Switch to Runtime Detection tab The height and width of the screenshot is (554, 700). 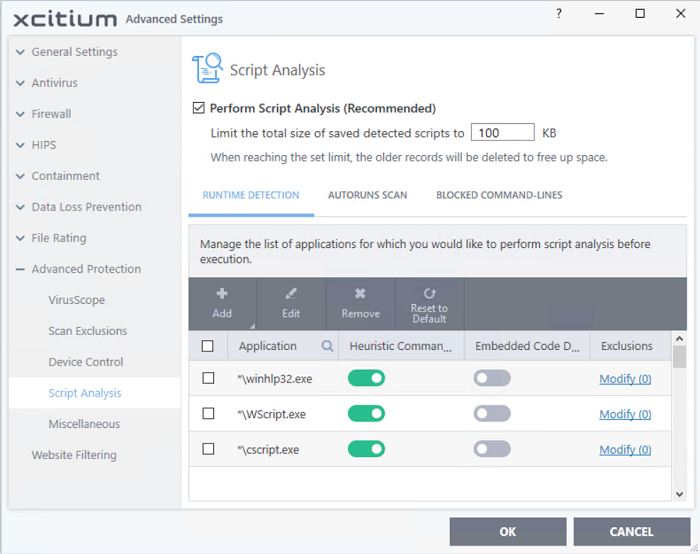[251, 195]
